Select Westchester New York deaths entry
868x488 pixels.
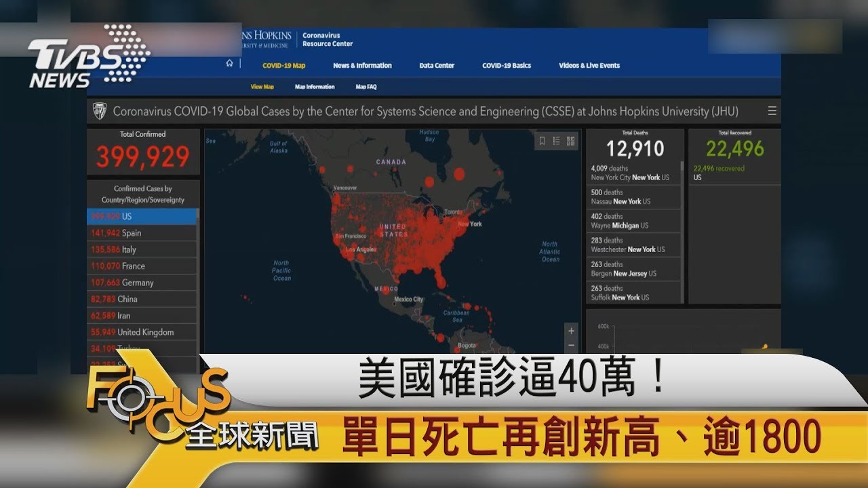(x=633, y=245)
